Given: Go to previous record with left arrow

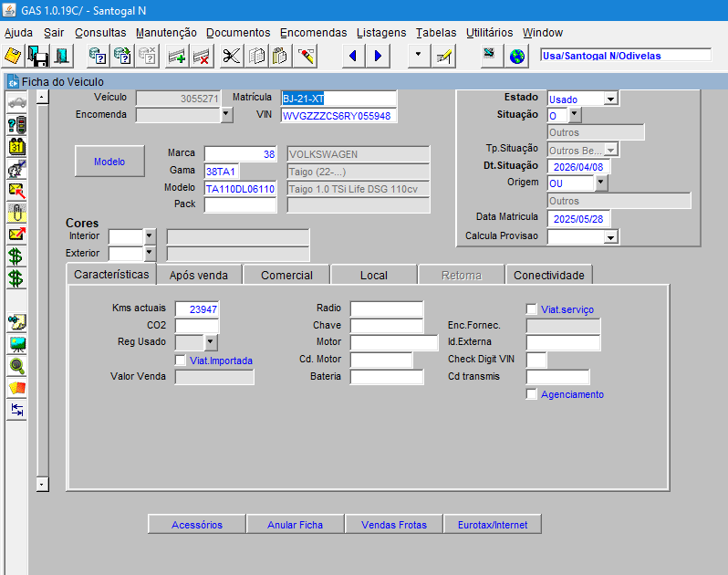Looking at the screenshot, I should tap(354, 57).
